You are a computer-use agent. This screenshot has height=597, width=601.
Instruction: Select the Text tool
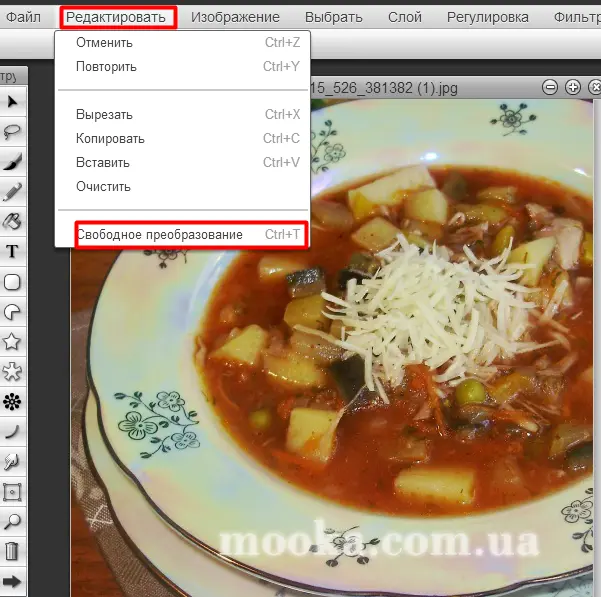coord(12,252)
